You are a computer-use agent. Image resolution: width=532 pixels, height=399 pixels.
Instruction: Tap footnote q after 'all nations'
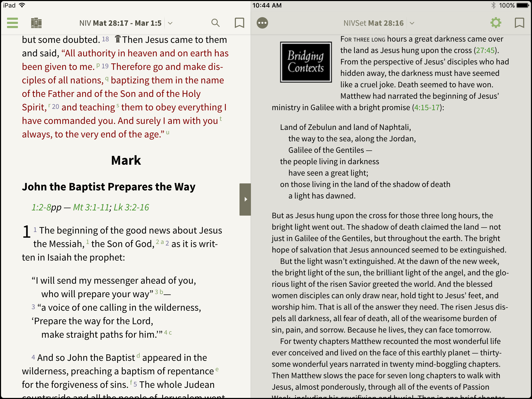click(x=107, y=78)
